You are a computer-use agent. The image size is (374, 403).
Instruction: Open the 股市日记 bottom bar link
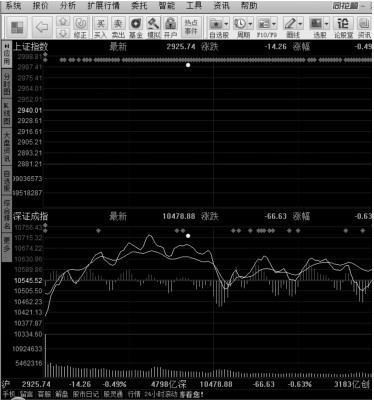86,395
